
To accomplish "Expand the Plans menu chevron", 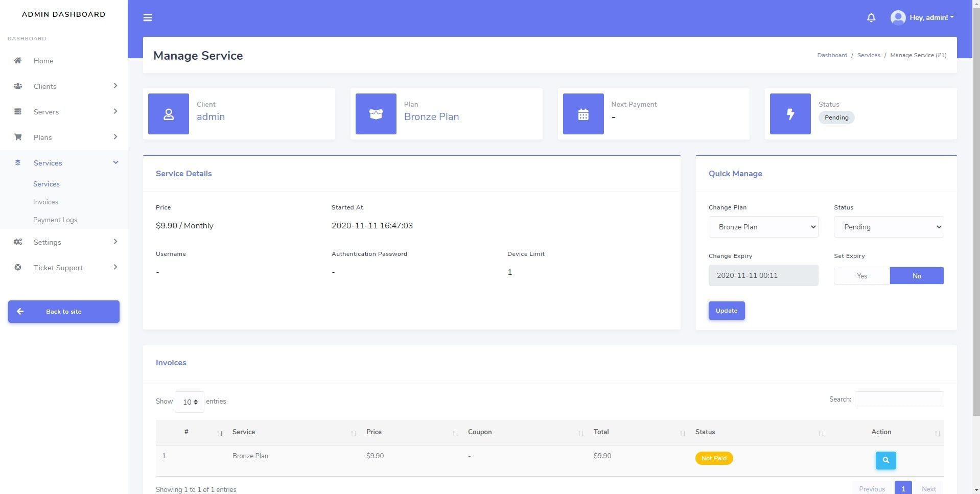I will tap(115, 137).
